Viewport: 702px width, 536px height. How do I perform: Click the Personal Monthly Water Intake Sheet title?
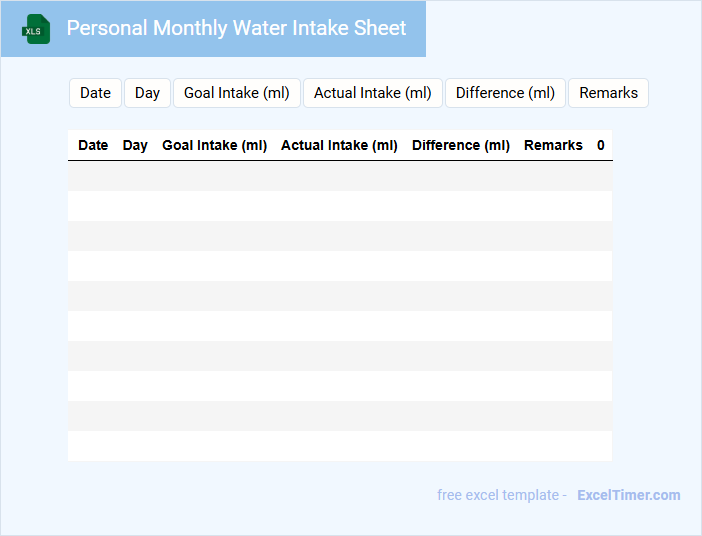click(236, 28)
